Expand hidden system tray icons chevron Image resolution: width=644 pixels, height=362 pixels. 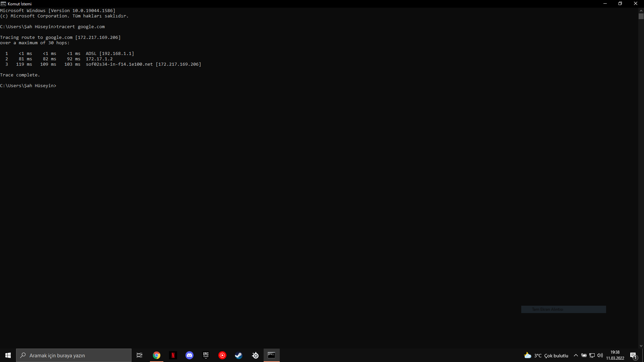pos(576,355)
